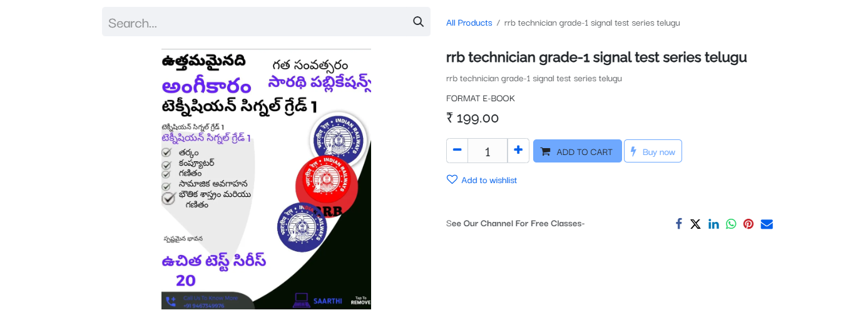Viewport: 868px width, 335px height.
Task: Click Add to wishlist link text
Action: (x=489, y=180)
